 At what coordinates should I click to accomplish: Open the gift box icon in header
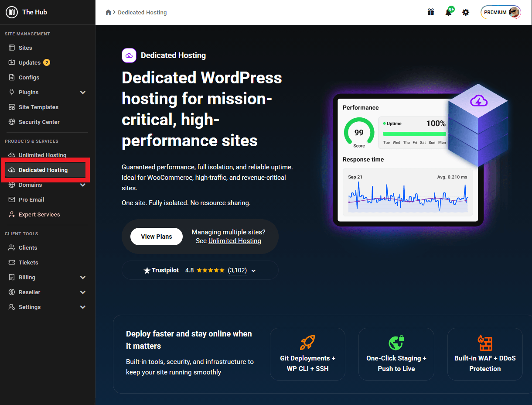(431, 12)
